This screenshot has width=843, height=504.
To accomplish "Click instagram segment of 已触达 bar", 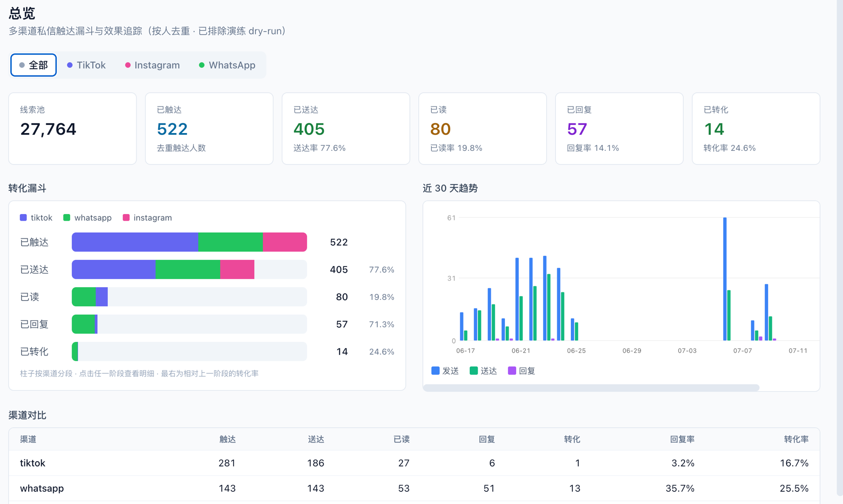I will click(285, 242).
